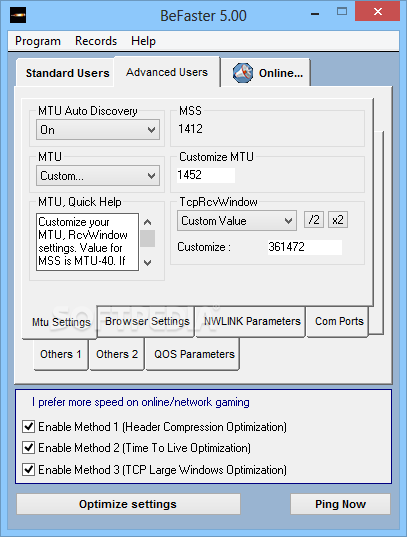The height and width of the screenshot is (537, 407).
Task: Switch to the Others 2 tab
Action: click(x=117, y=354)
